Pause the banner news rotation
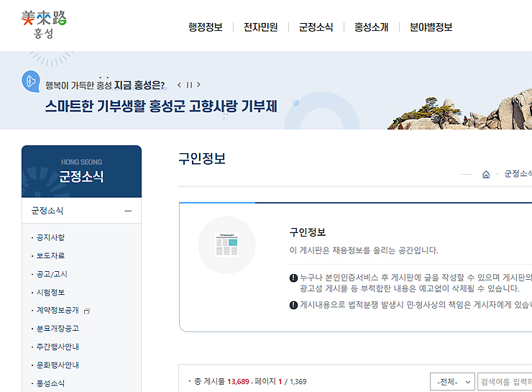Image resolution: width=532 pixels, height=392 pixels. click(x=189, y=85)
